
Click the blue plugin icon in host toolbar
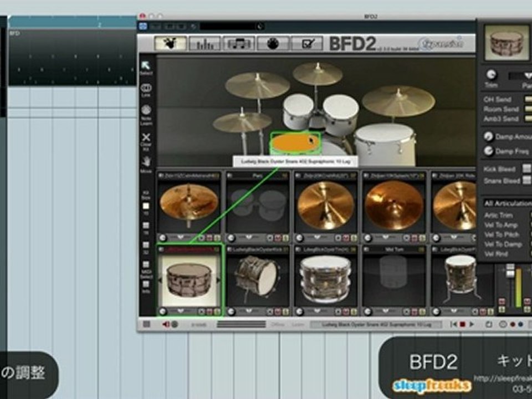click(143, 26)
